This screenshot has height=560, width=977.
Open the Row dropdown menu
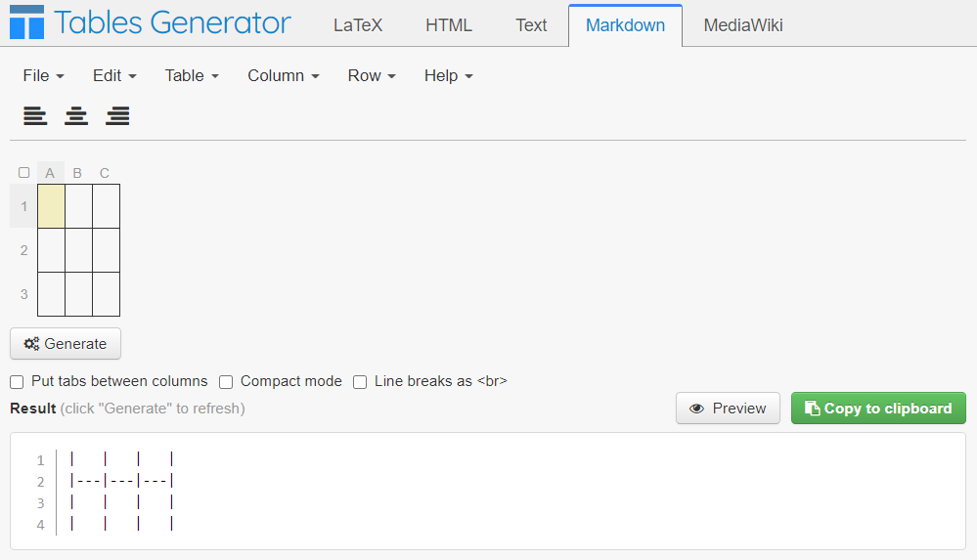[372, 75]
